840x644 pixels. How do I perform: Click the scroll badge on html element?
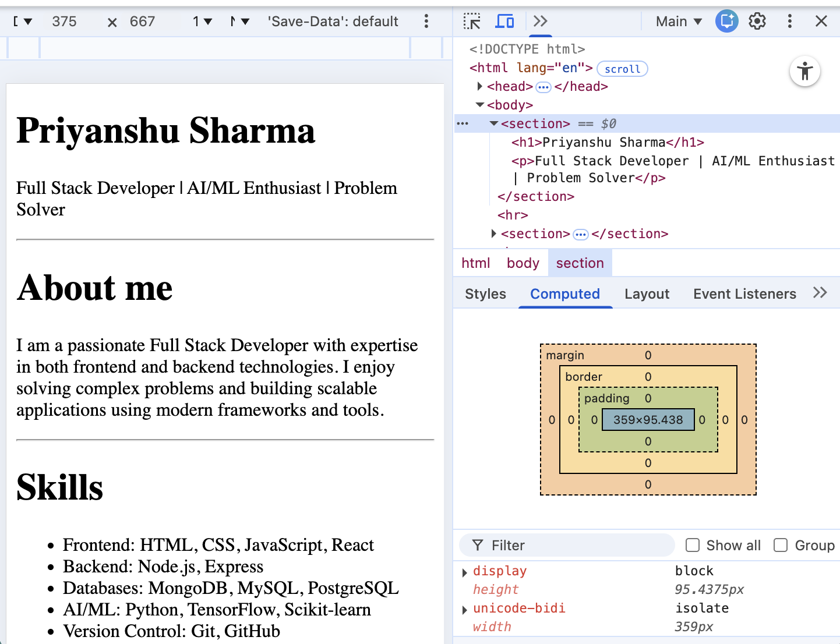(x=622, y=69)
